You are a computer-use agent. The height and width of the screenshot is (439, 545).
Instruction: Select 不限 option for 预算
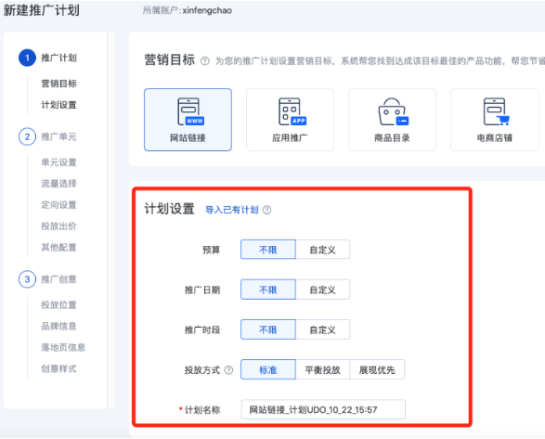tap(268, 250)
